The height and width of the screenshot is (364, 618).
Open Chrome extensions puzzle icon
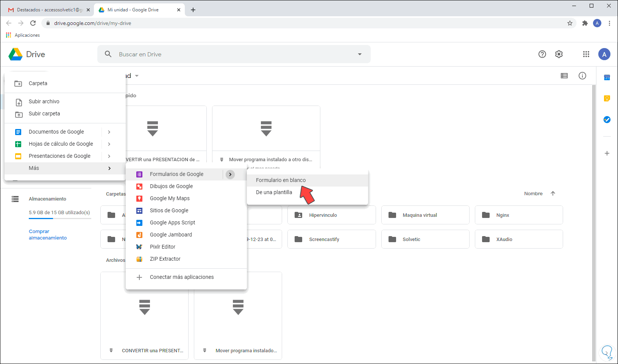(585, 23)
